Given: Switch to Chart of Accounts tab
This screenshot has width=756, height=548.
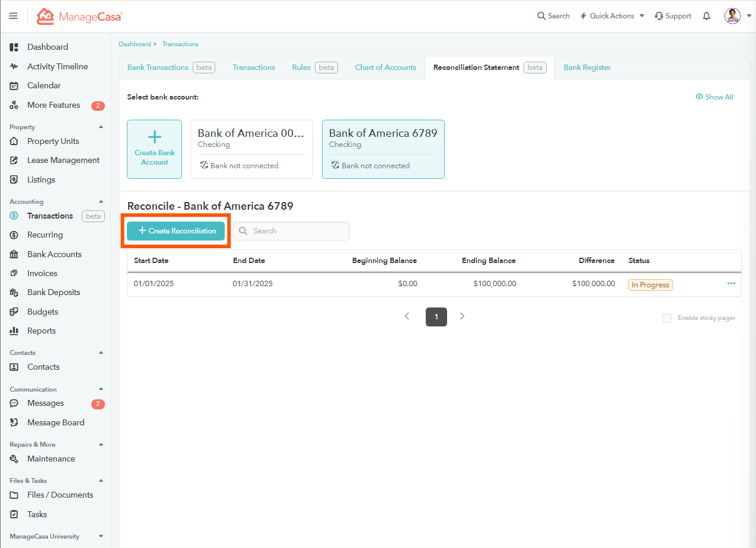Looking at the screenshot, I should [385, 68].
